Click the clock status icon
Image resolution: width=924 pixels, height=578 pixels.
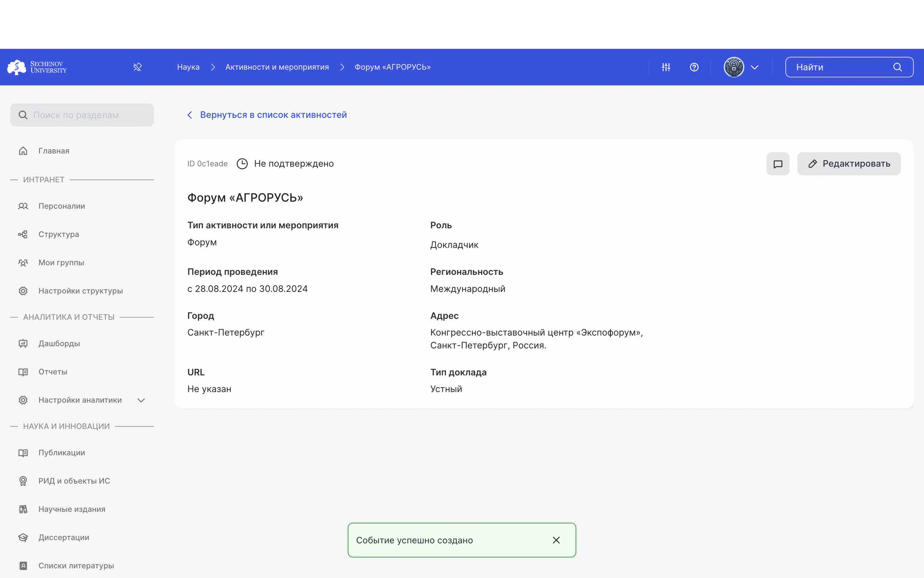(x=242, y=164)
